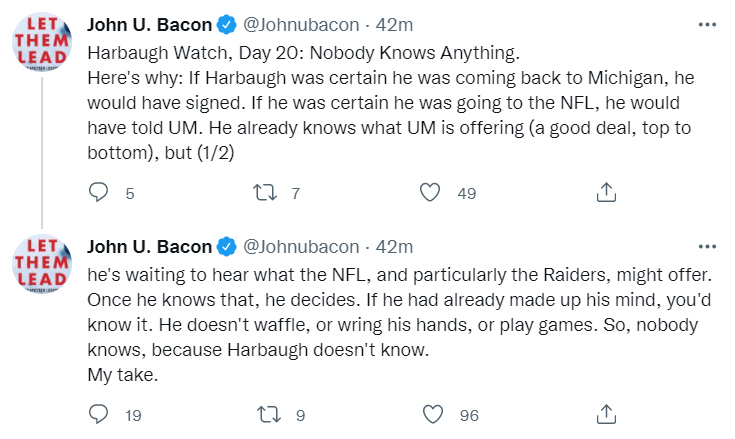The height and width of the screenshot is (439, 735).
Task: Open the more options menu on first tweet
Action: point(707,25)
